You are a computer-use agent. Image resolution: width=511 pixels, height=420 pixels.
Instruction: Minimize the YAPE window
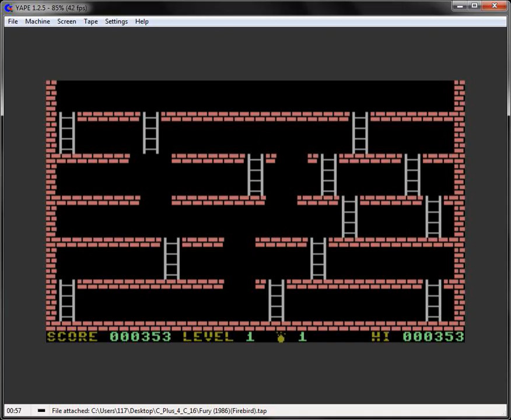pos(460,6)
